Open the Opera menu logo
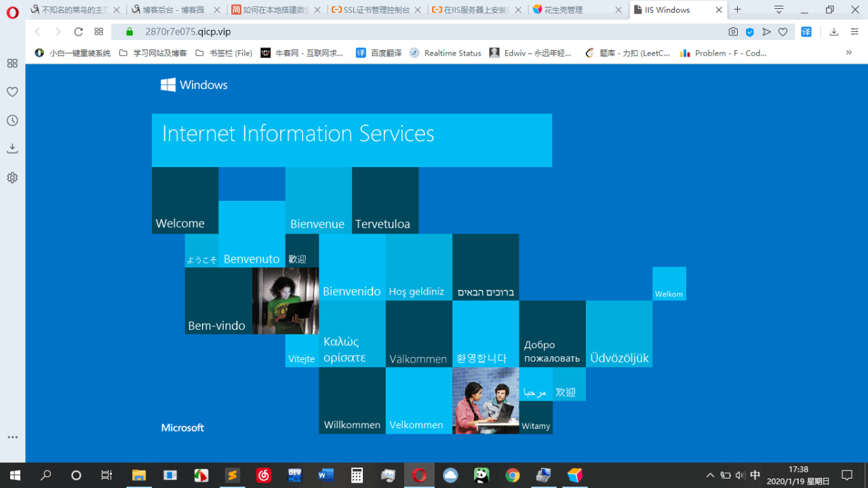 click(12, 12)
